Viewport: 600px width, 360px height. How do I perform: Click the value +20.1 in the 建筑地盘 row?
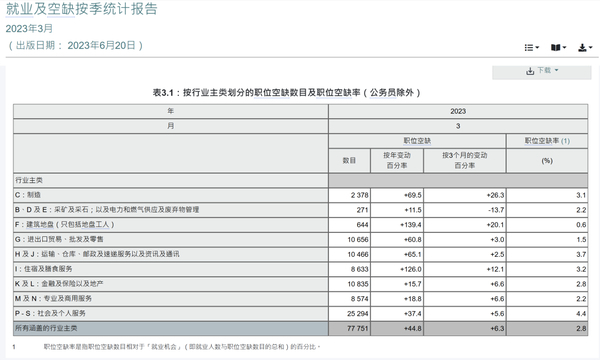(495, 225)
